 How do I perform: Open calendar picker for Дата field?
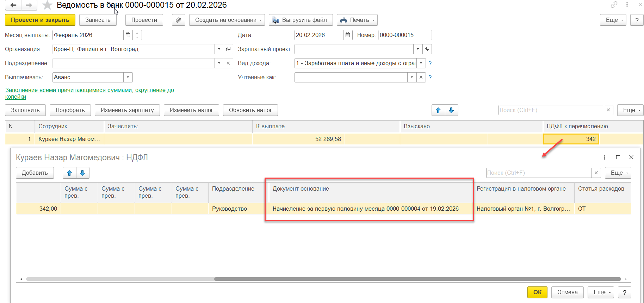[x=348, y=35]
